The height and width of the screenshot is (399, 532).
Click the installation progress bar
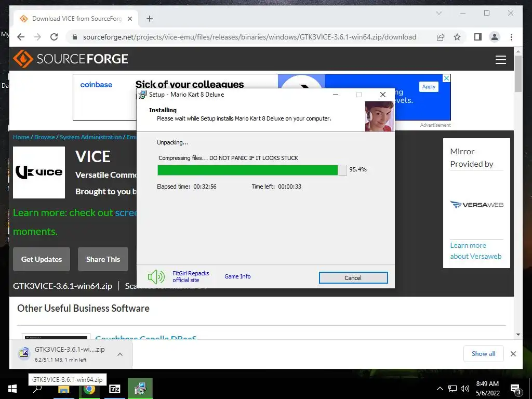252,170
